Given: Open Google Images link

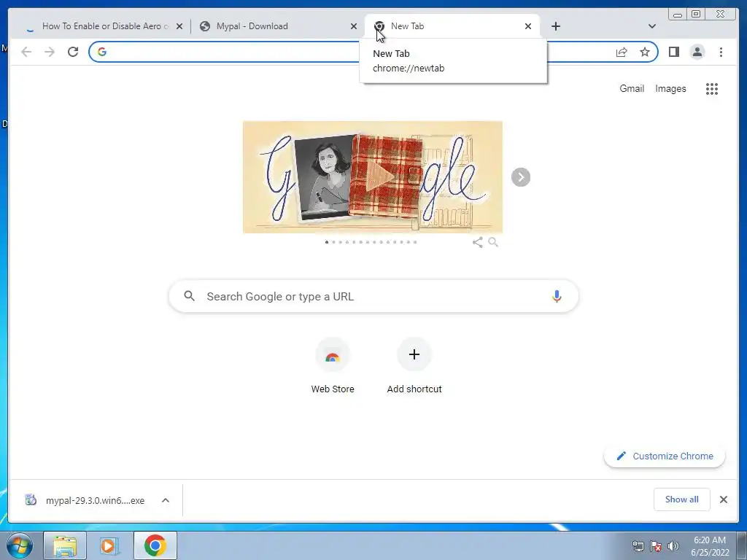Looking at the screenshot, I should (x=670, y=88).
